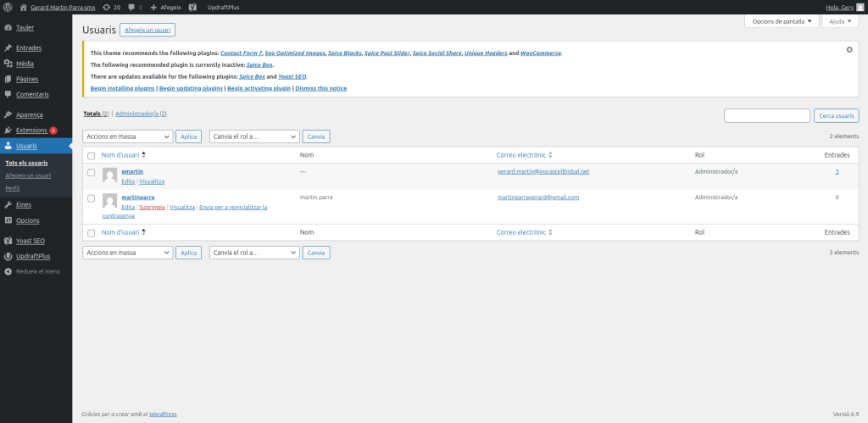This screenshot has height=423, width=868.
Task: Sort by Nom d'usuari column header arrows
Action: tap(143, 155)
